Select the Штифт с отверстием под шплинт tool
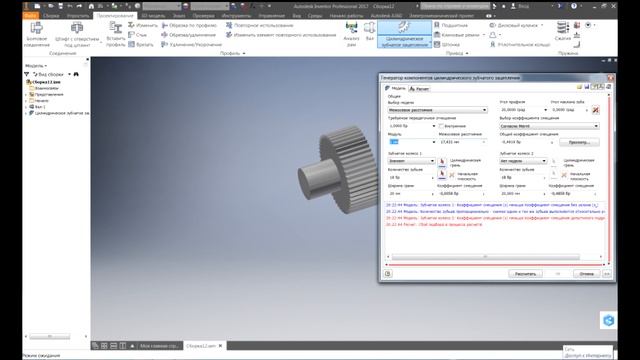This screenshot has height=360, width=640. (77, 35)
